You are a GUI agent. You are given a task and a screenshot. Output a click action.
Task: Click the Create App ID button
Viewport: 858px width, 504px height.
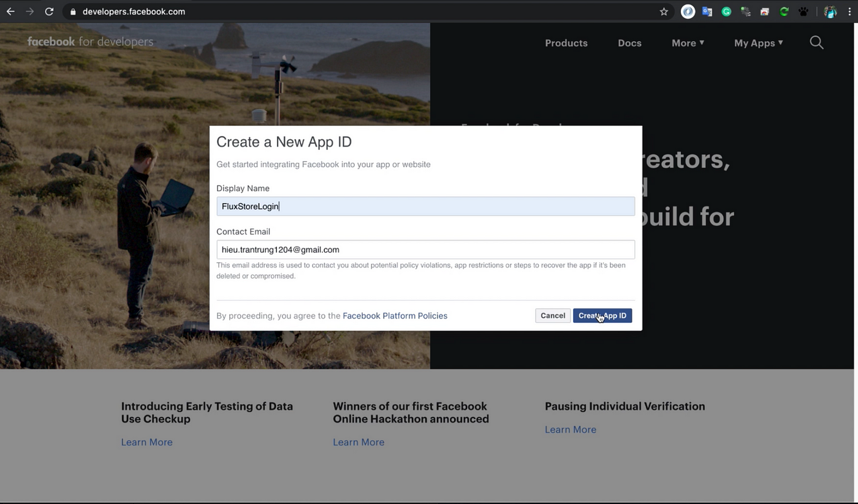pos(602,315)
